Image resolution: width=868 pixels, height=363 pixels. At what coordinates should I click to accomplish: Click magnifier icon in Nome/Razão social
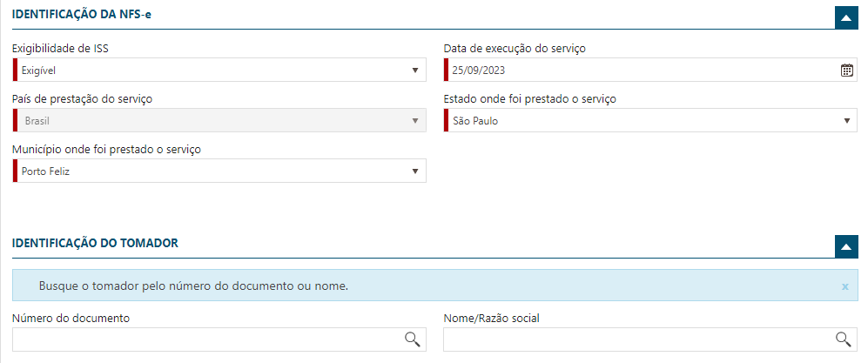point(843,339)
